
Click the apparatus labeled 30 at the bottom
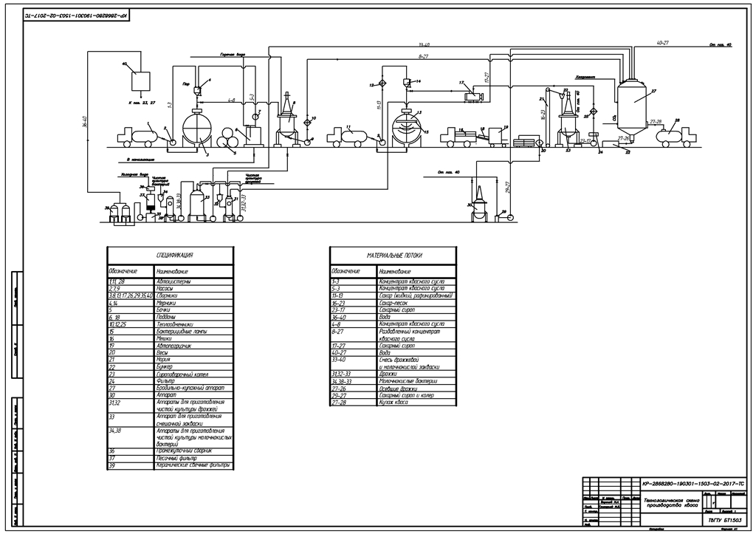coord(478,204)
